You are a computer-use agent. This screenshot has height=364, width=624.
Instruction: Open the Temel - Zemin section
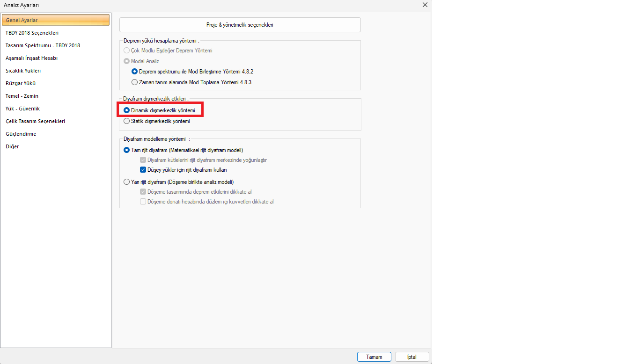(x=22, y=96)
